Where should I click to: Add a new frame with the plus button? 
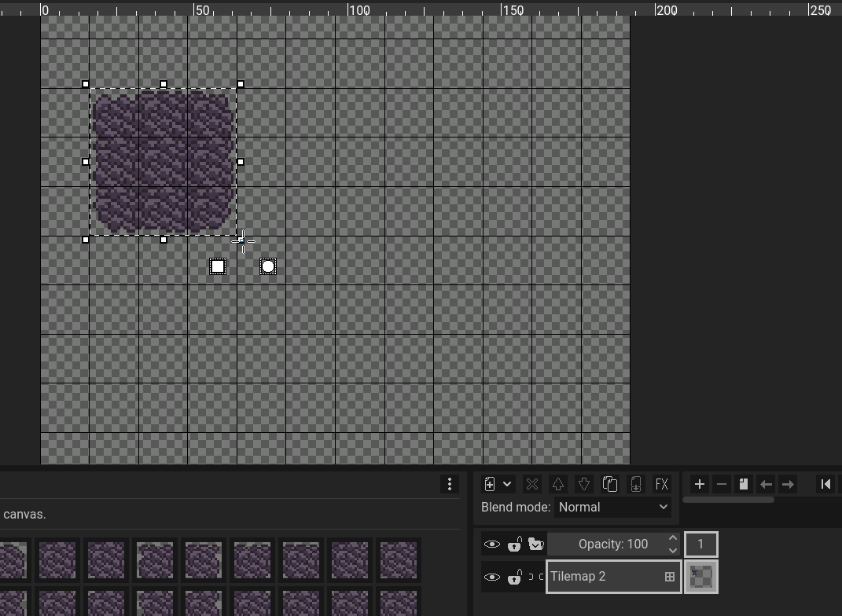pos(699,484)
